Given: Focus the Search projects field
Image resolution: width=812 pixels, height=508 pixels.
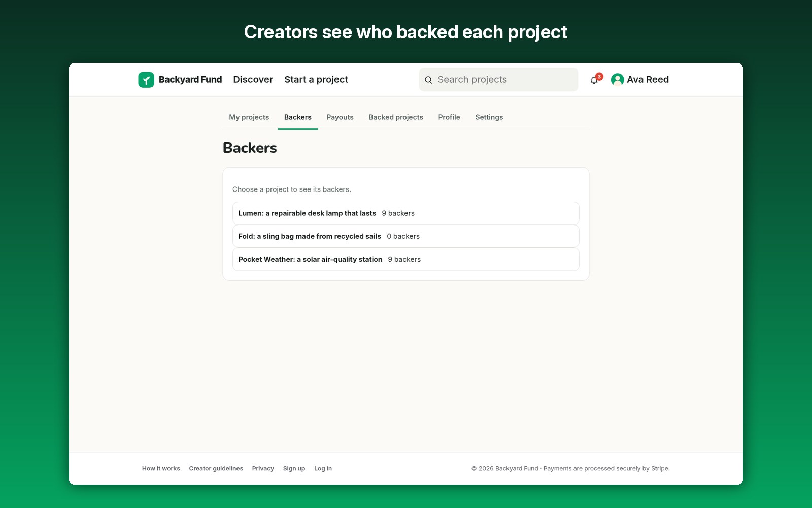Looking at the screenshot, I should point(498,80).
